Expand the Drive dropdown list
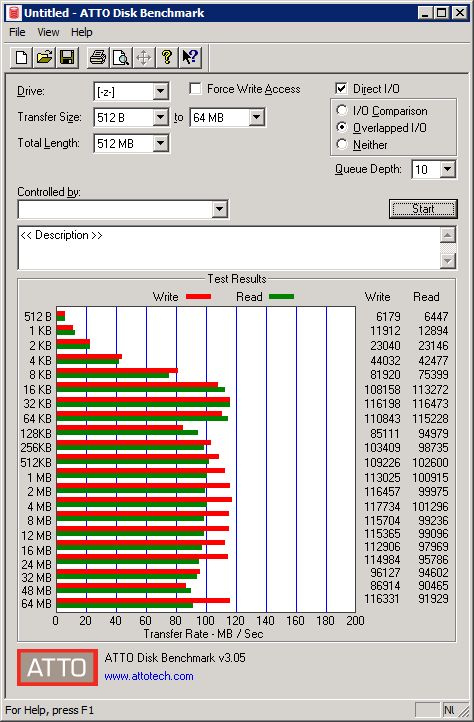 point(160,91)
